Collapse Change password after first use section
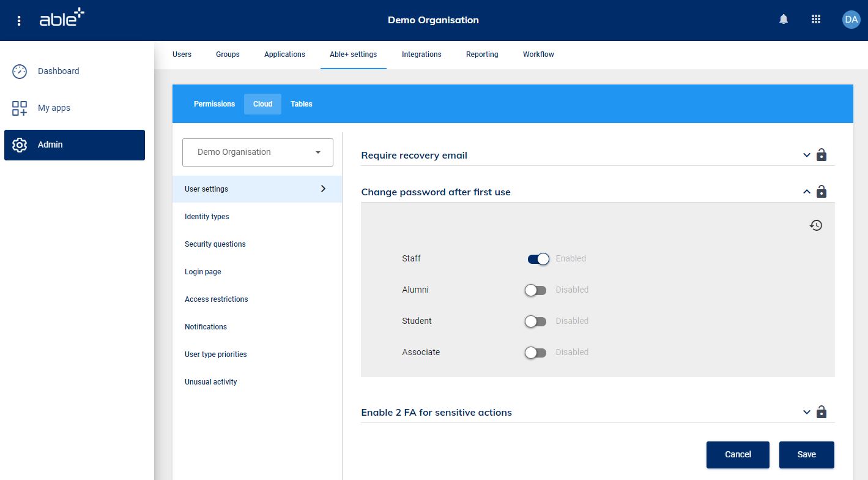868x480 pixels. 806,192
